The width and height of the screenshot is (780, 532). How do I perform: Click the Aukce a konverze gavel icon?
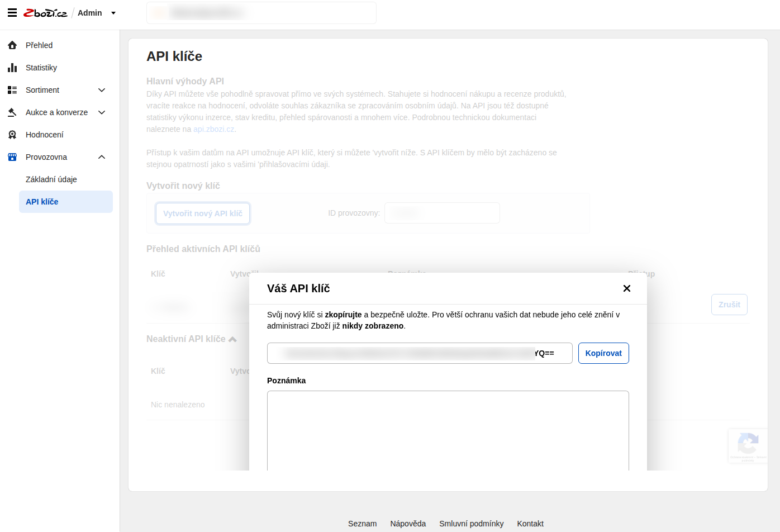pos(12,112)
